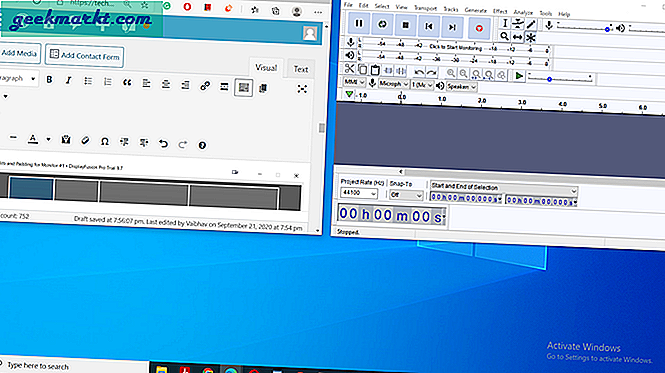Screen dimensions: 665x373
Task: Stop playback in Audacity
Action: click(x=405, y=25)
